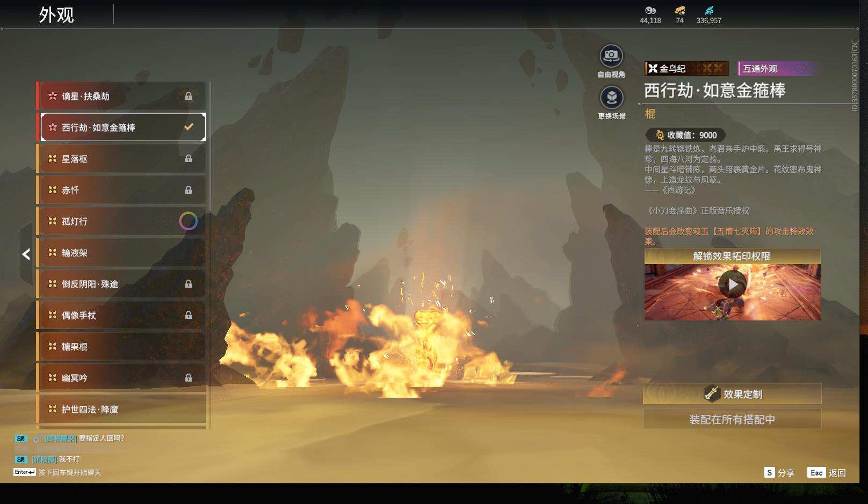The image size is (868, 504).
Task: Click 装配在所有搭配中 button
Action: (x=732, y=419)
